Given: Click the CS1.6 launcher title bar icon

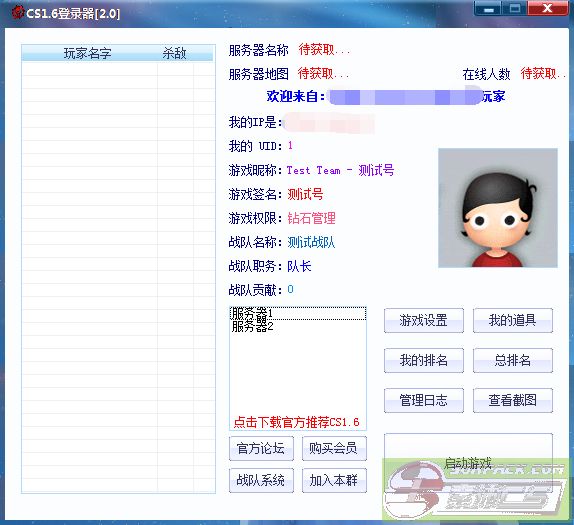Looking at the screenshot, I should (17, 12).
